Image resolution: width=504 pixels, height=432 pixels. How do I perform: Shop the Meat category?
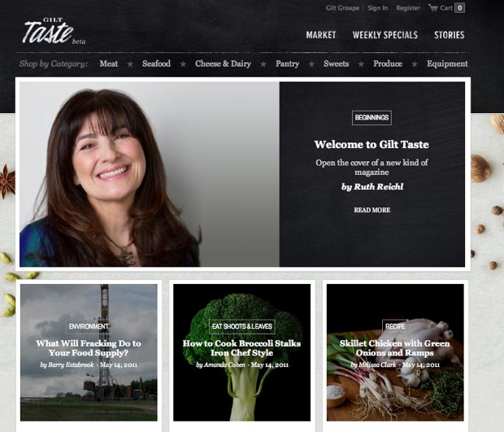109,63
